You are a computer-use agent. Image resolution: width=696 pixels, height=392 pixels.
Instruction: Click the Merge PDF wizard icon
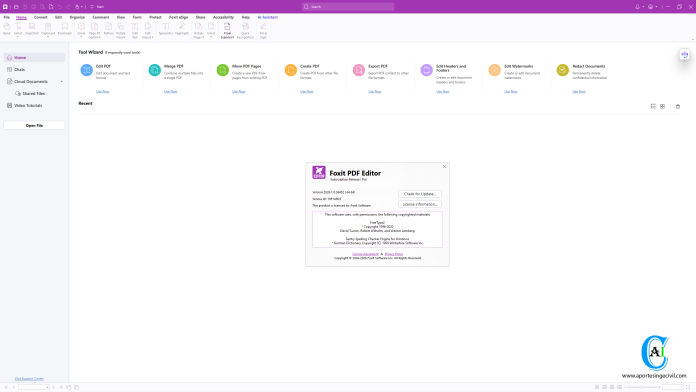click(x=154, y=70)
